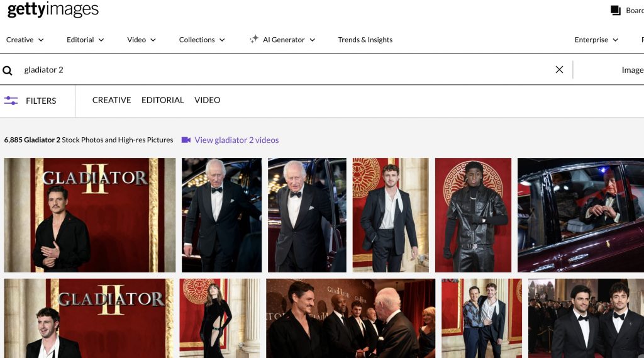This screenshot has width=644, height=358.
Task: Open the Boards icon
Action: coord(616,11)
